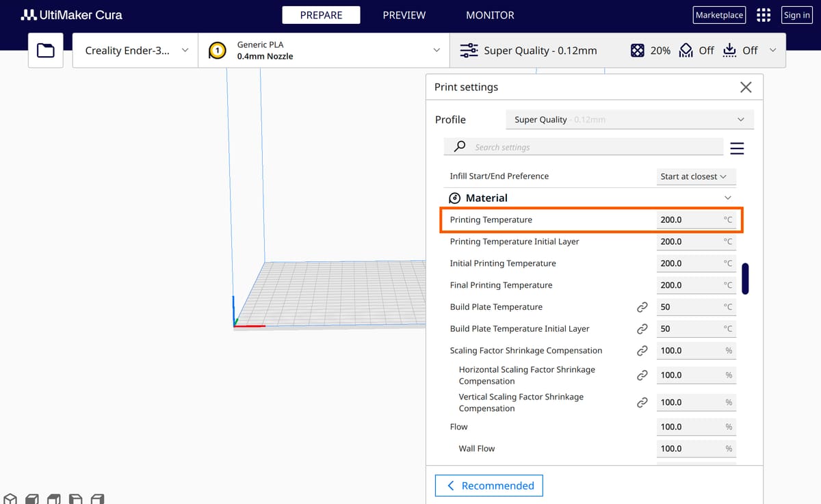This screenshot has width=821, height=504.
Task: Close the Print settings panel
Action: point(746,88)
